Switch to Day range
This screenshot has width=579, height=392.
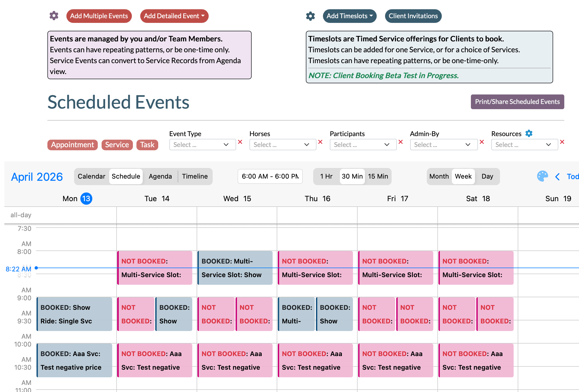[x=487, y=176]
